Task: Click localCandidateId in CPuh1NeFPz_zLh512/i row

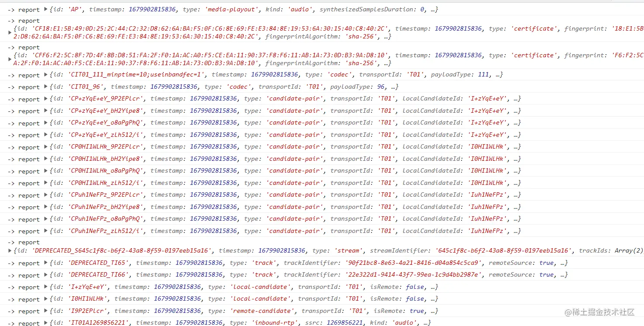Action: tap(455, 231)
